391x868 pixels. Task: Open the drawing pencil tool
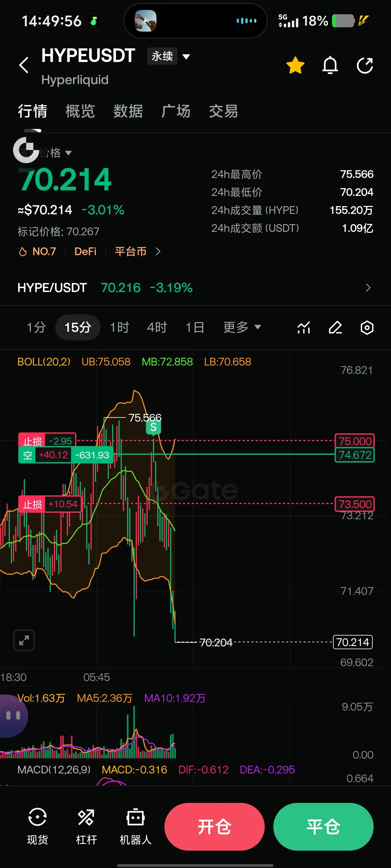[335, 328]
